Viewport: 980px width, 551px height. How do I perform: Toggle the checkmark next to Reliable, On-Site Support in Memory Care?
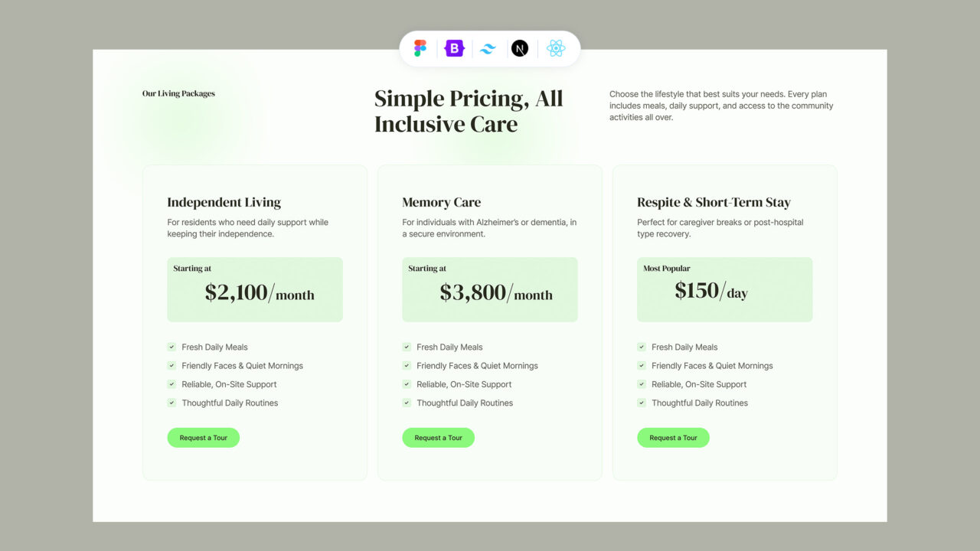(x=407, y=384)
